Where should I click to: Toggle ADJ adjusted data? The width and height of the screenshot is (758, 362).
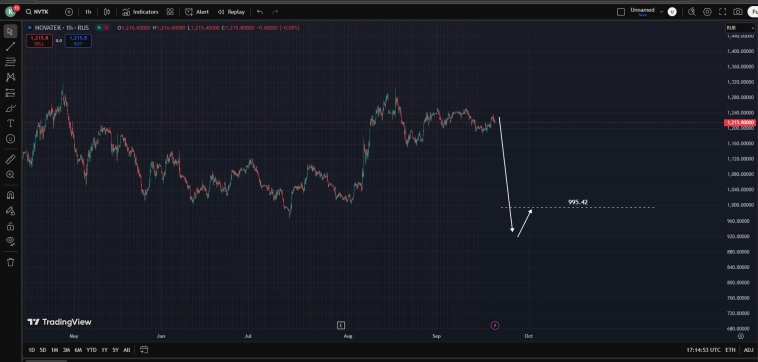(748, 350)
